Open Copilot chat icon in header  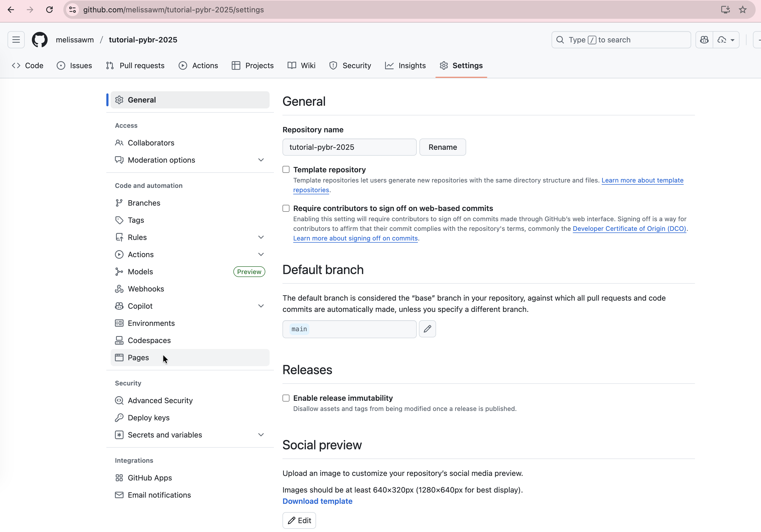coord(704,40)
